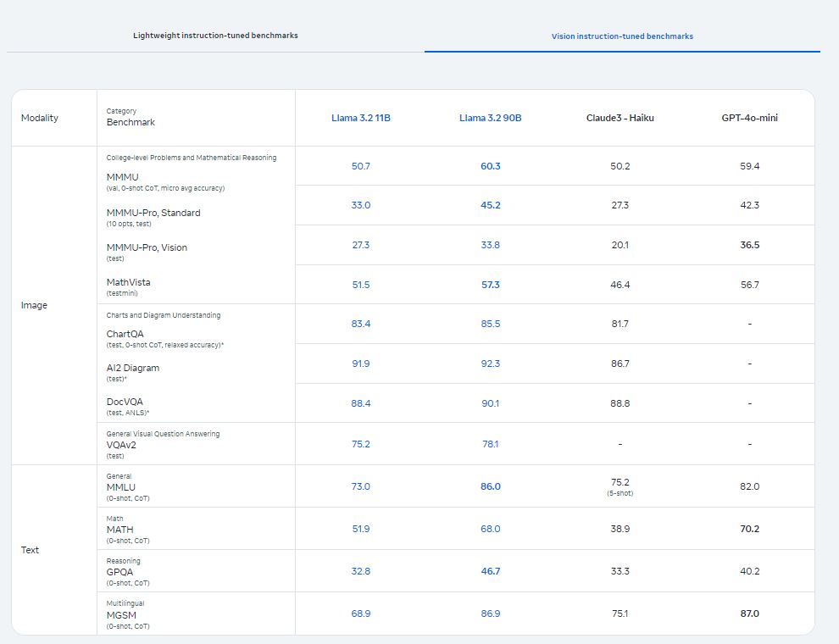The height and width of the screenshot is (644, 839).
Task: Select MMMU-Pro Standard score 45.2
Action: (x=490, y=205)
